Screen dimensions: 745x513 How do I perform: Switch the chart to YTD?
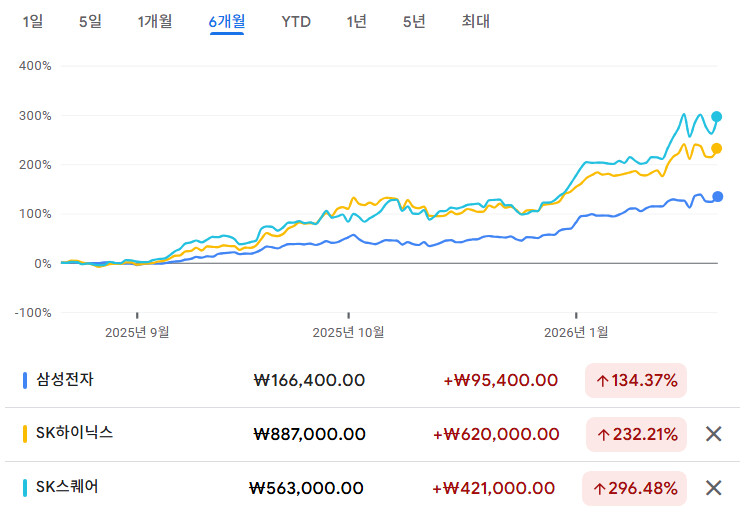click(x=295, y=21)
